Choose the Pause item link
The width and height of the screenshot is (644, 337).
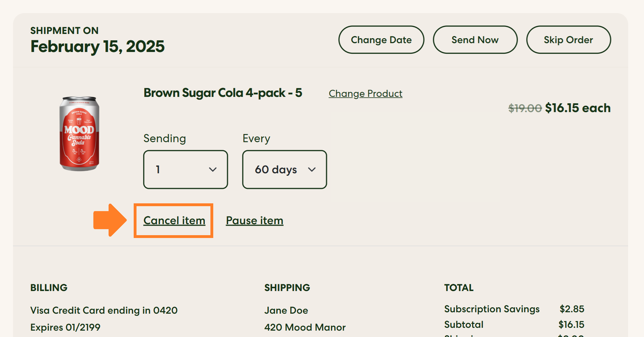click(255, 221)
